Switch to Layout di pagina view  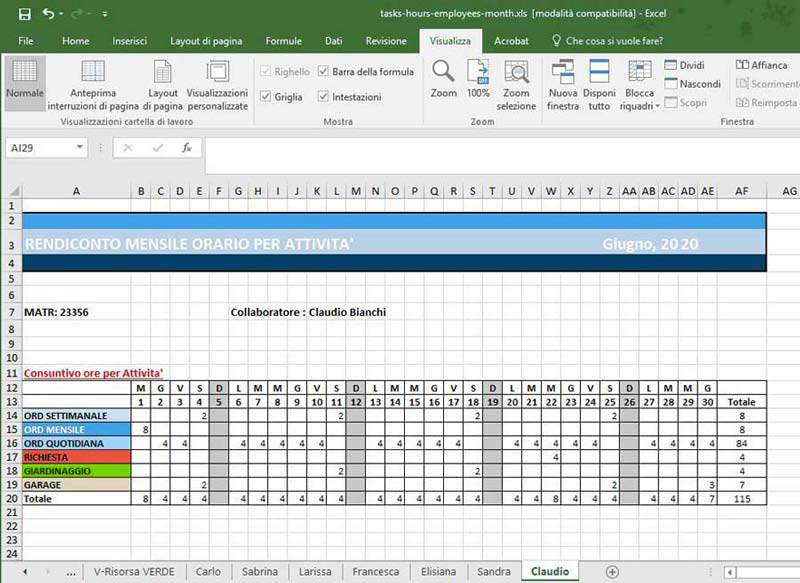pyautogui.click(x=163, y=85)
